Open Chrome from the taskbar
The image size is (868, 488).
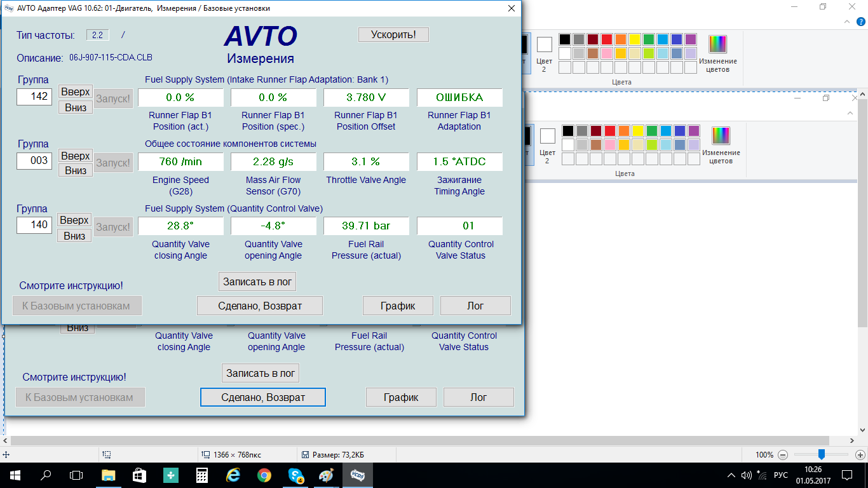point(264,475)
